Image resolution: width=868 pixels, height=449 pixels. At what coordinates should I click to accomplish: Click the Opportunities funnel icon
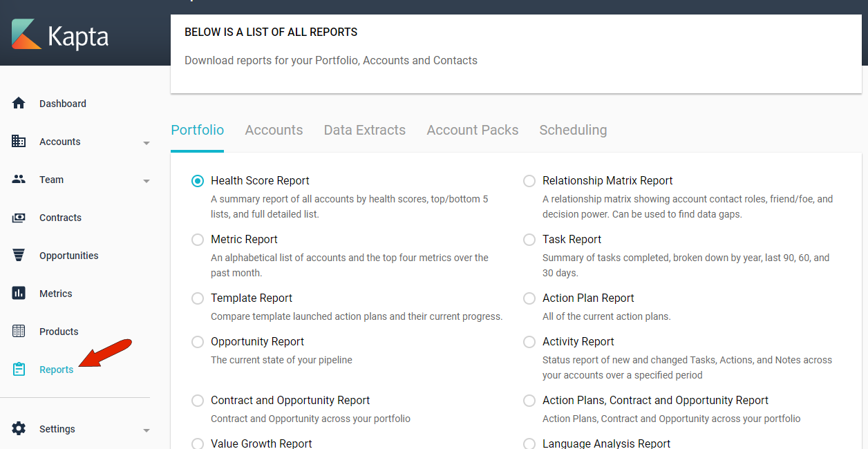point(19,256)
